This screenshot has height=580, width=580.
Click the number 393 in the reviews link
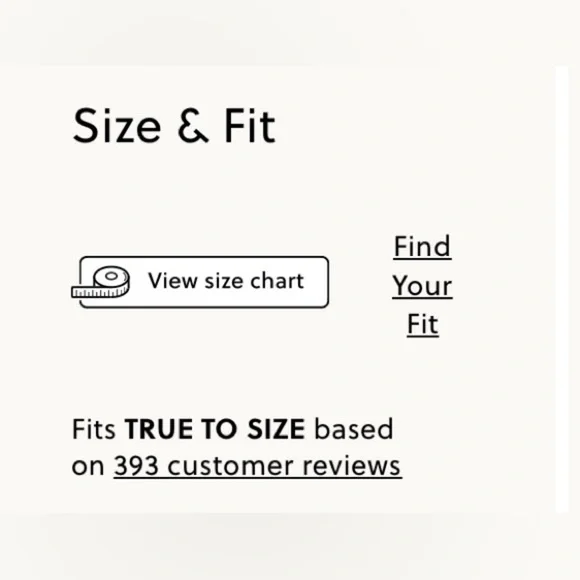[136, 466]
